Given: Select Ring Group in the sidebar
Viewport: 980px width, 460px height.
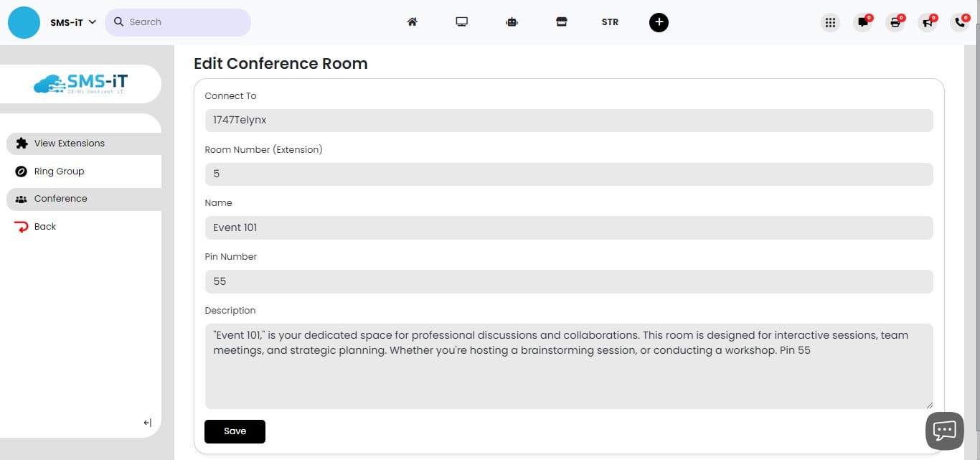Looking at the screenshot, I should click(x=59, y=171).
